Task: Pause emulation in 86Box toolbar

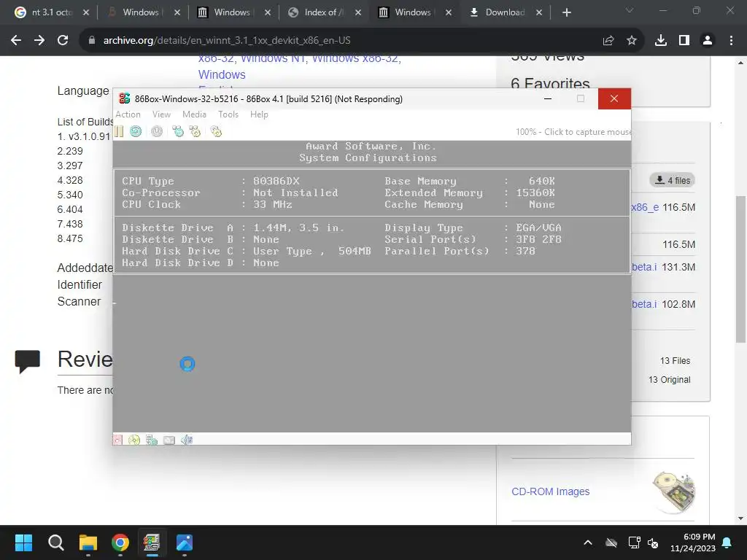Action: [119, 131]
